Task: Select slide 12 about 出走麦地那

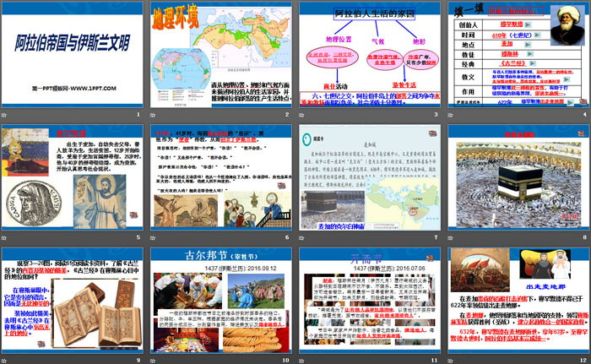Action: click(x=518, y=301)
